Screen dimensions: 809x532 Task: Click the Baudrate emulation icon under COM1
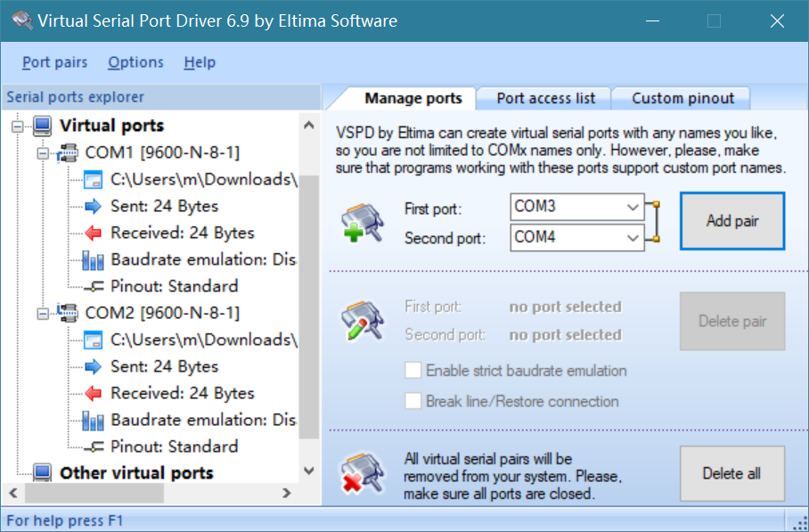pyautogui.click(x=94, y=260)
